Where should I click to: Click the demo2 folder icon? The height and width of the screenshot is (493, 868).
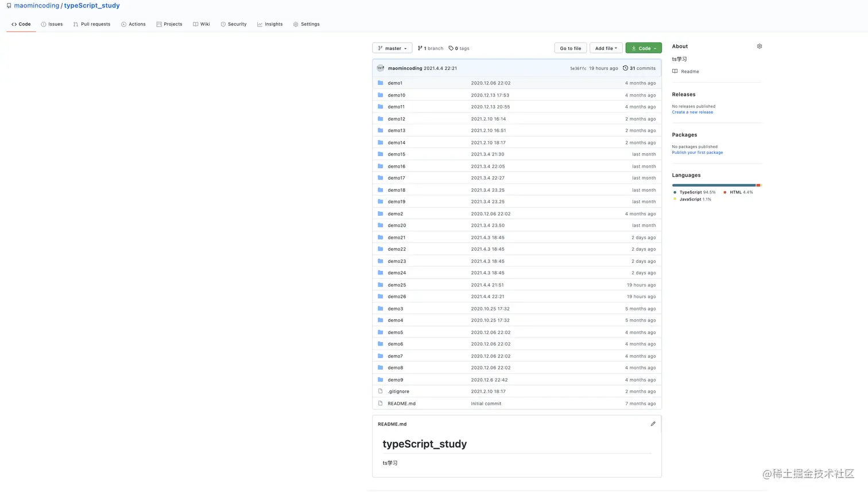point(380,213)
